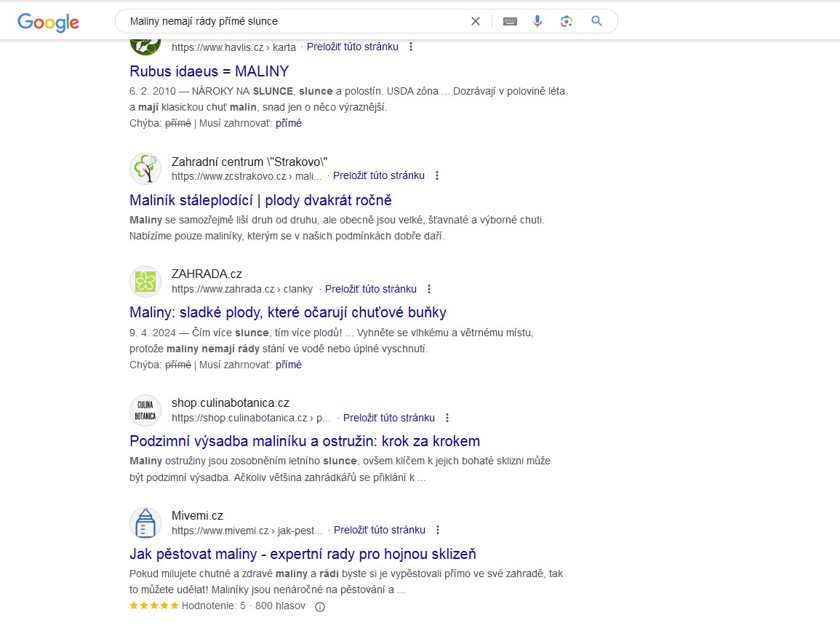Click the Google logo
Screen dimensions: 840x631
[x=48, y=22]
